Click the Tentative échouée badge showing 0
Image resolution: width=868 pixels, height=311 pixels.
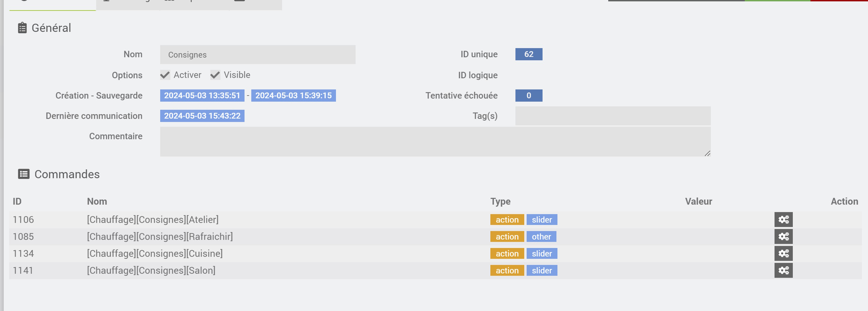(529, 96)
